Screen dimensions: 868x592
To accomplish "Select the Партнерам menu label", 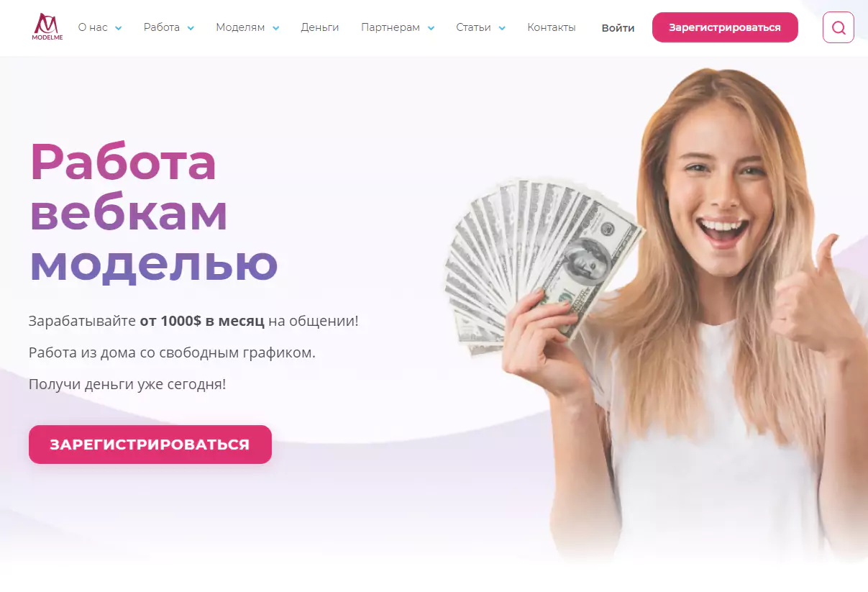I will (x=390, y=27).
